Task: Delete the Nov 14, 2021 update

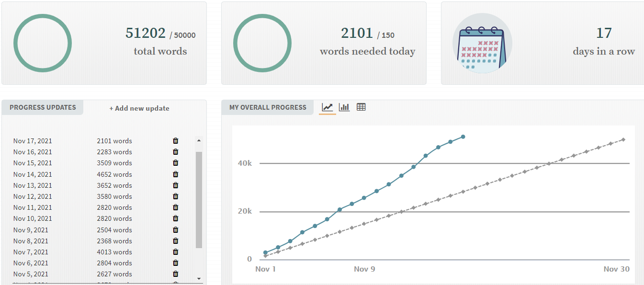Action: [176, 174]
